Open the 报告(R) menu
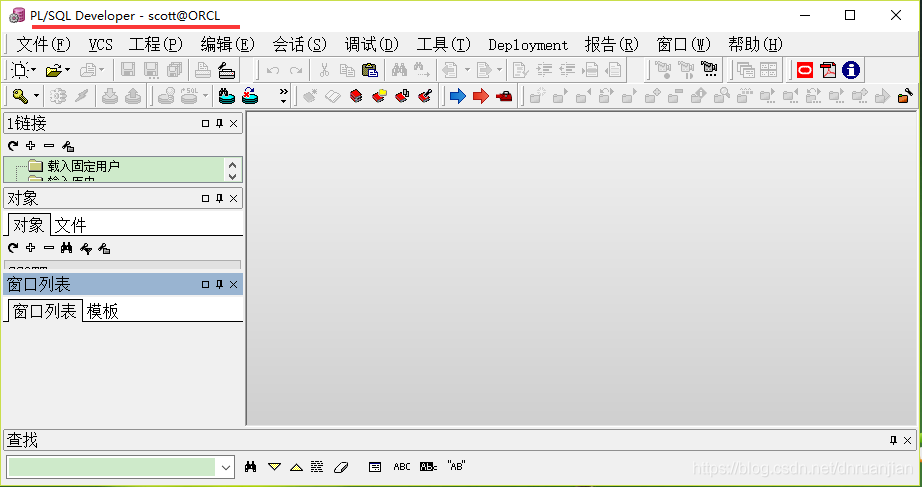The image size is (922, 487). pos(612,45)
